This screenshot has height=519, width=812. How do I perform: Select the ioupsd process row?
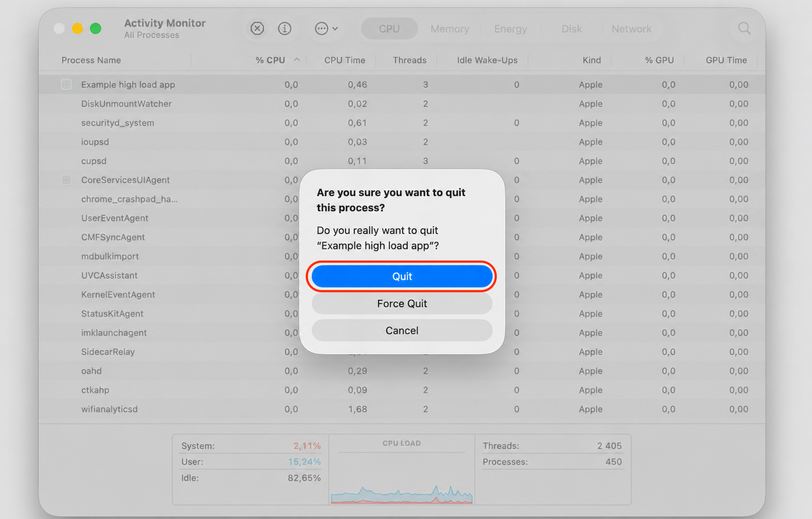click(402, 142)
